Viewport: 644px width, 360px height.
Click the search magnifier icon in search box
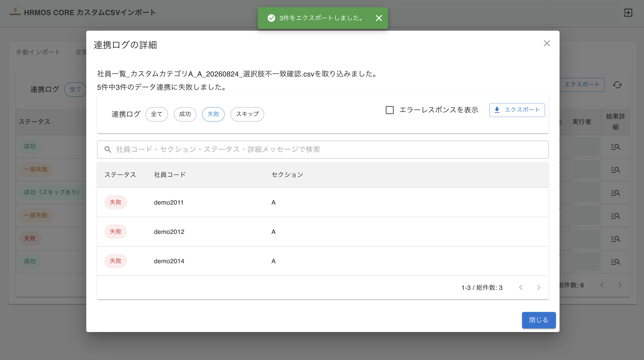tap(107, 149)
